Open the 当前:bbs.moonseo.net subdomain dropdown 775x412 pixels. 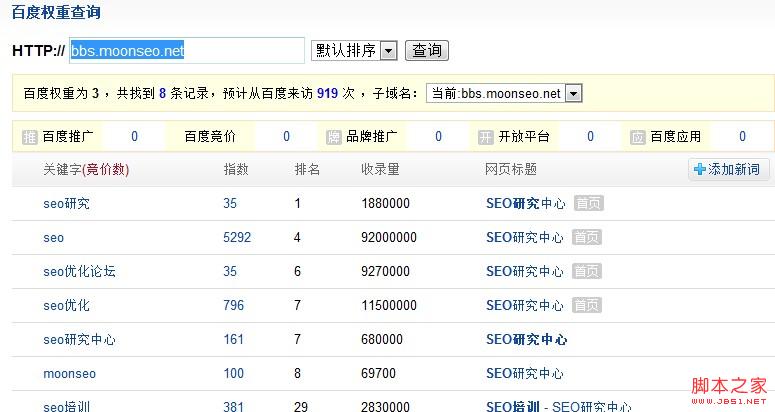point(504,93)
